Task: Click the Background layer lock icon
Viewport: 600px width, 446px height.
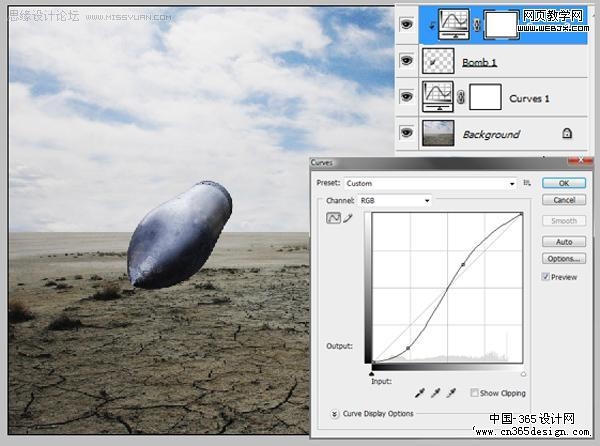Action: click(567, 133)
